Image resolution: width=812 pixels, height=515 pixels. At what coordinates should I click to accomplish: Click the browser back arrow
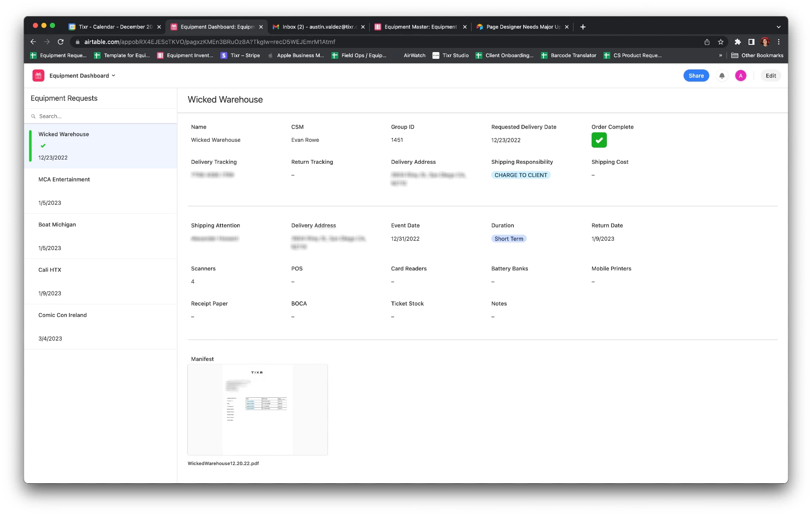click(33, 42)
